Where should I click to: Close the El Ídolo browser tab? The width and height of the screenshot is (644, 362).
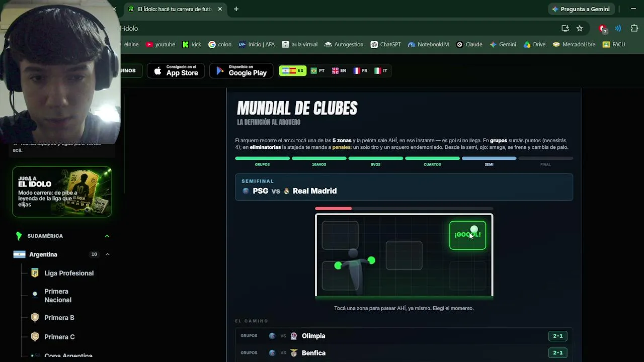click(x=220, y=9)
